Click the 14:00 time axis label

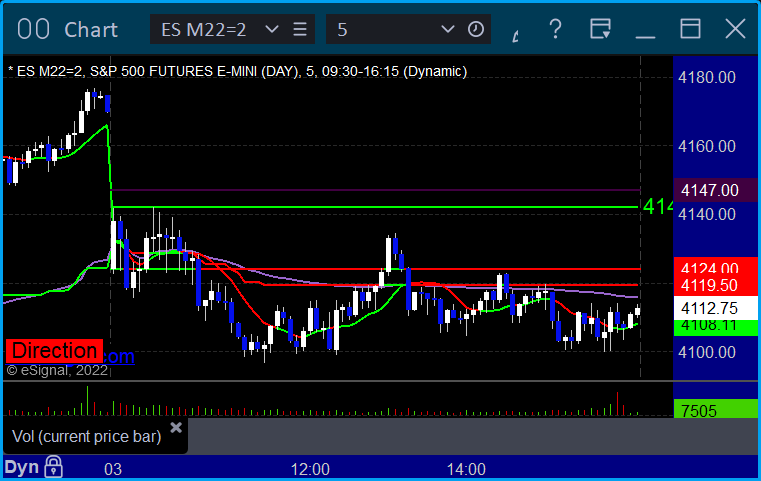click(x=466, y=469)
